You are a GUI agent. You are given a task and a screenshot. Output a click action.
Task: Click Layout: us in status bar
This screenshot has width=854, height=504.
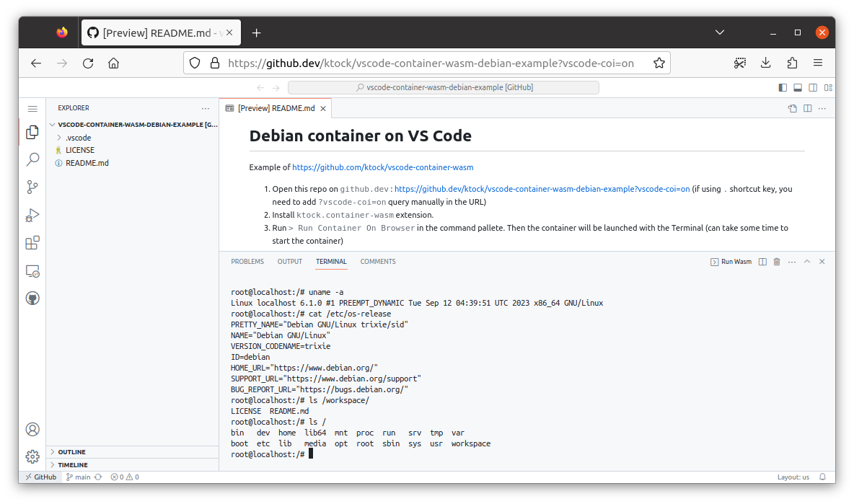click(793, 477)
